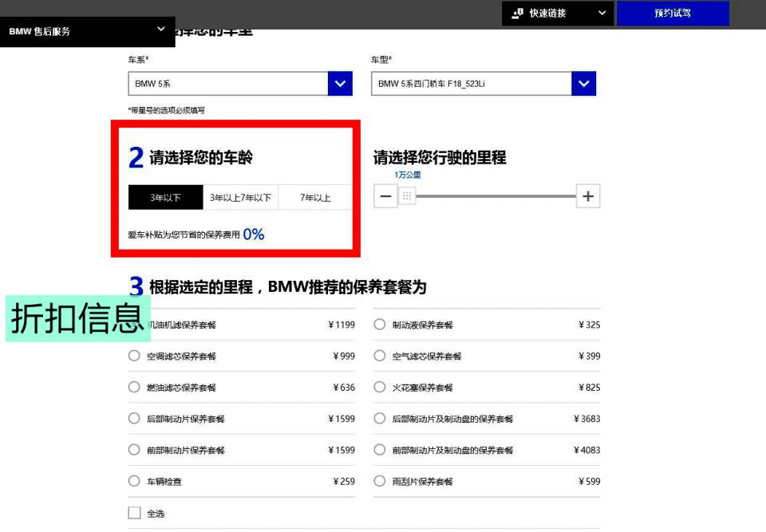Select 火花塞保养套餐 radio button

click(380, 387)
